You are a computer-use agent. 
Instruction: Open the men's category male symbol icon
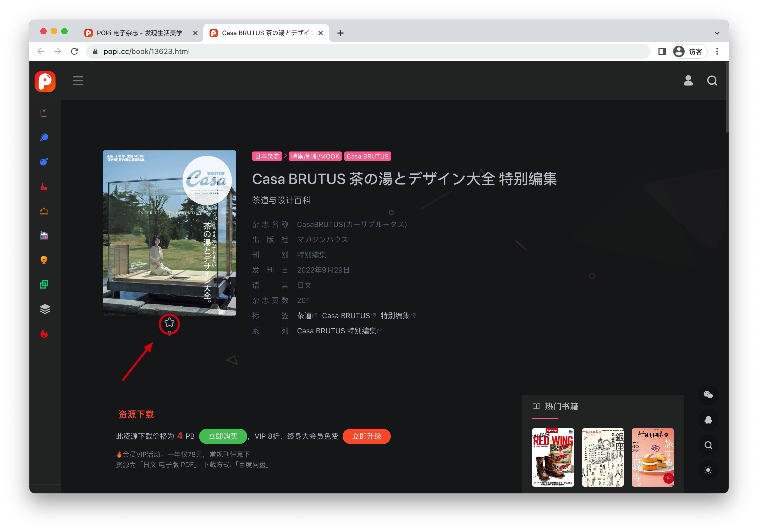pos(44,162)
